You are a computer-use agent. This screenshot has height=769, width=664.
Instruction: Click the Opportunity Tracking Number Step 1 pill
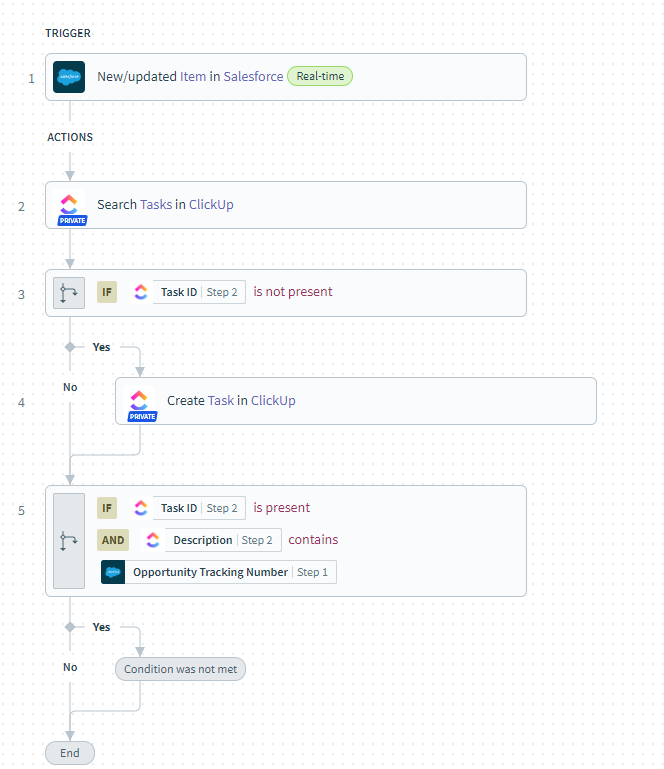(230, 572)
